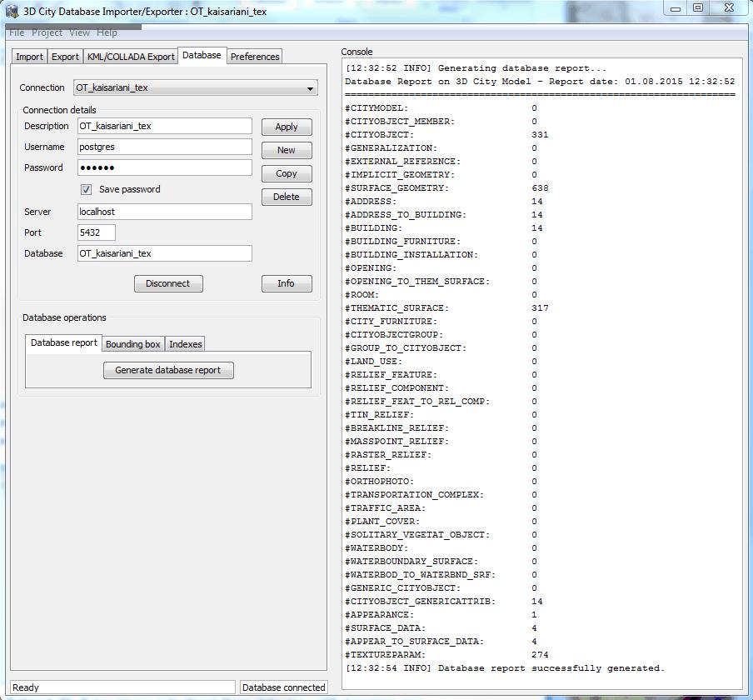Click into the Password field

point(165,167)
